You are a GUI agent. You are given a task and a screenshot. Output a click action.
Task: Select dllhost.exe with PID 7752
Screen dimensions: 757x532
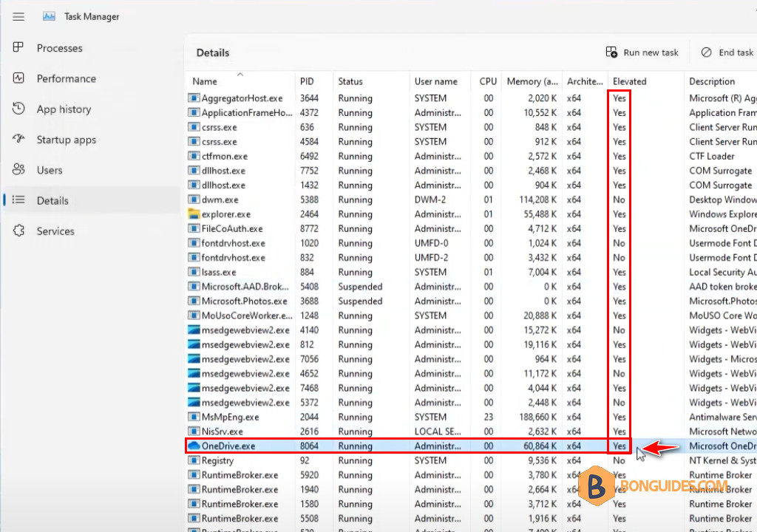coord(471,171)
